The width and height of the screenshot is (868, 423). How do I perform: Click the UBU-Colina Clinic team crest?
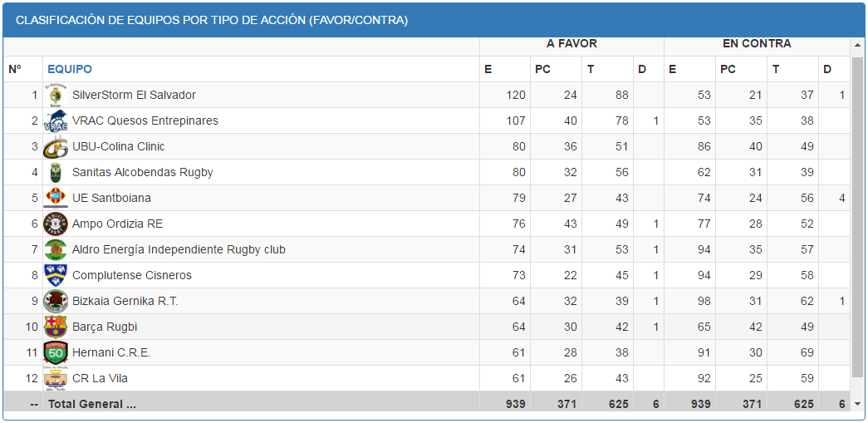[x=56, y=147]
